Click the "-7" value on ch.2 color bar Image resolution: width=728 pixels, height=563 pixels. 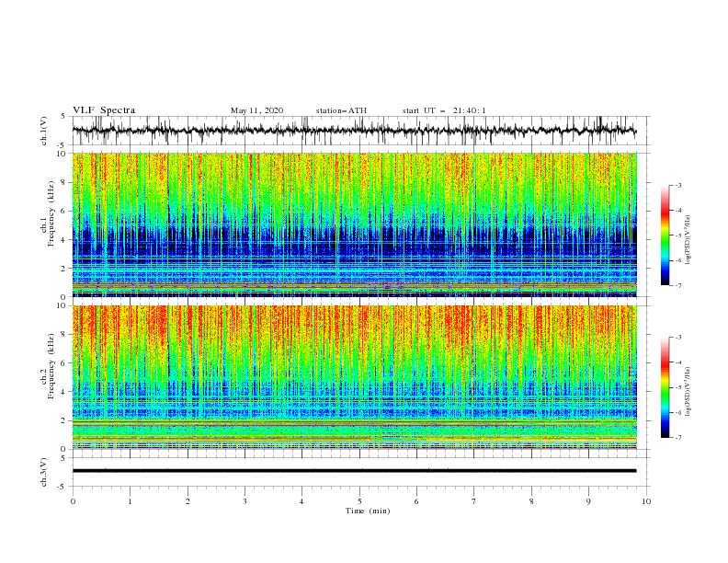pos(678,438)
